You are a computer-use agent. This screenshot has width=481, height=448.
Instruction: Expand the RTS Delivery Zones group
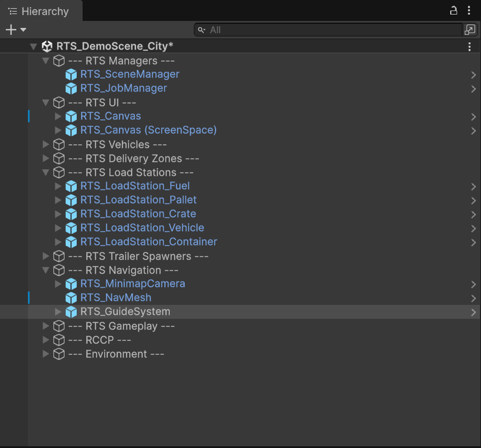coord(46,158)
